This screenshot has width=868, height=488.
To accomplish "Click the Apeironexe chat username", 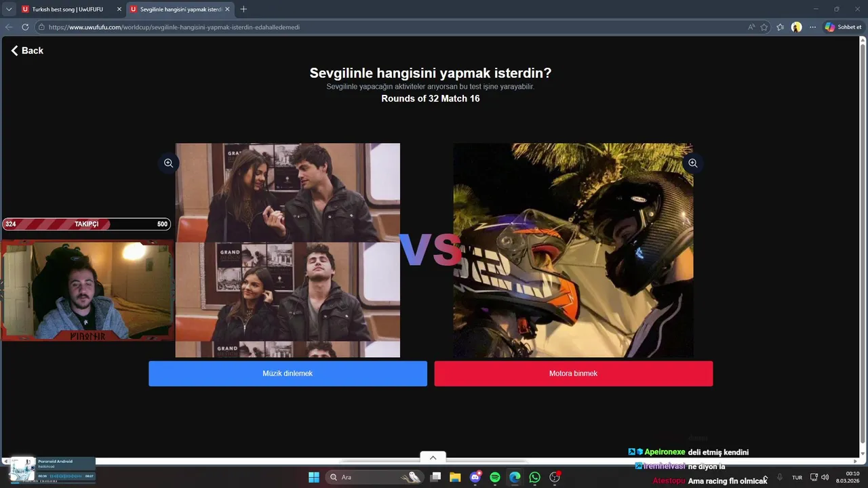I will pos(665,452).
